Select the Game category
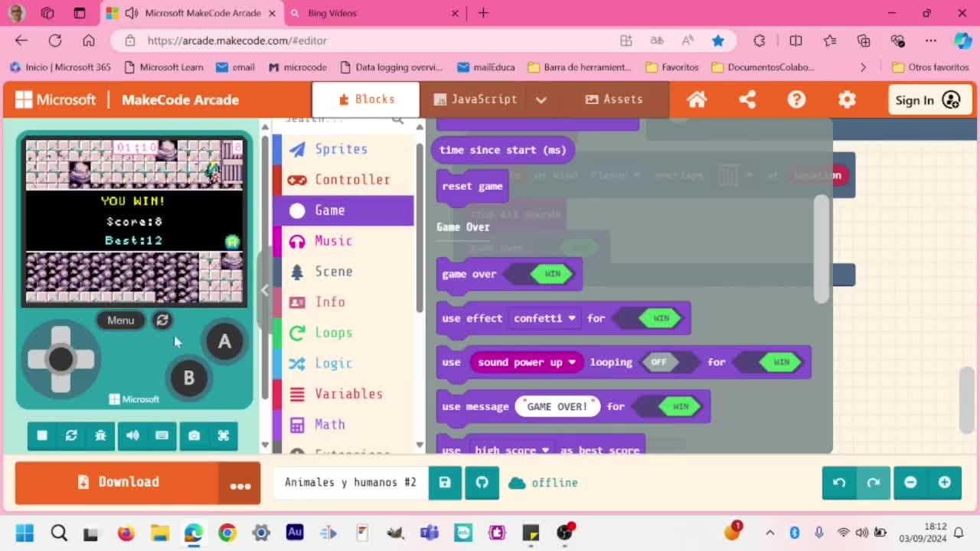The width and height of the screenshot is (980, 551). (343, 210)
